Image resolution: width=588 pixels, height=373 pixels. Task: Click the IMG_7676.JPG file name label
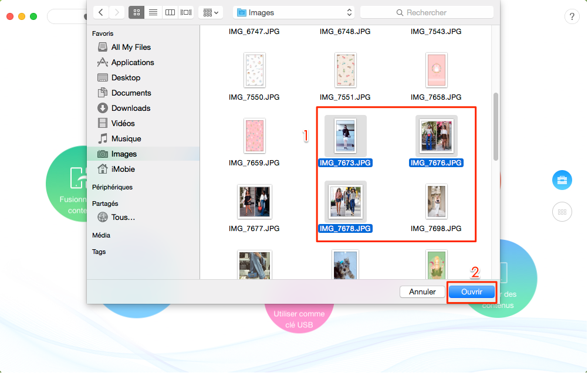[436, 163]
